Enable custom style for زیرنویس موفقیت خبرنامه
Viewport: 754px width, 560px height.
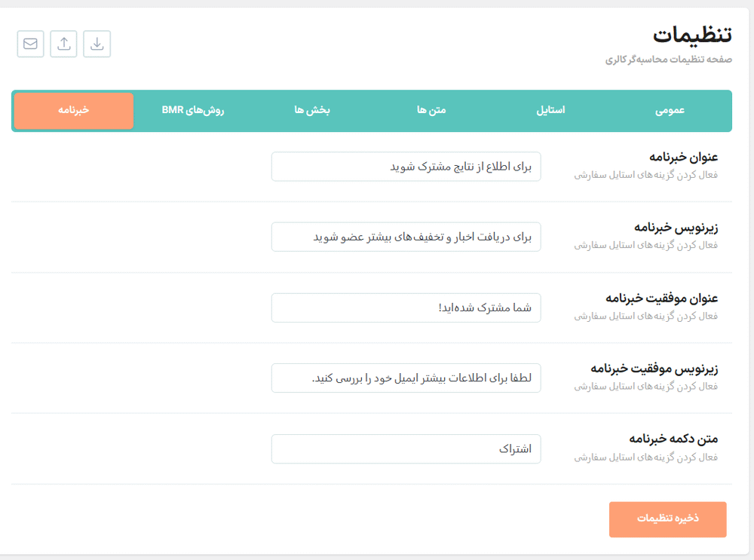coord(668,387)
